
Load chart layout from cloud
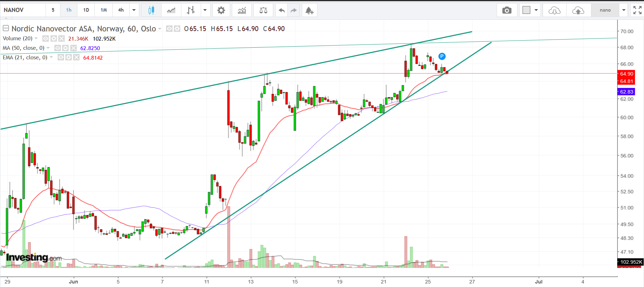pyautogui.click(x=554, y=10)
